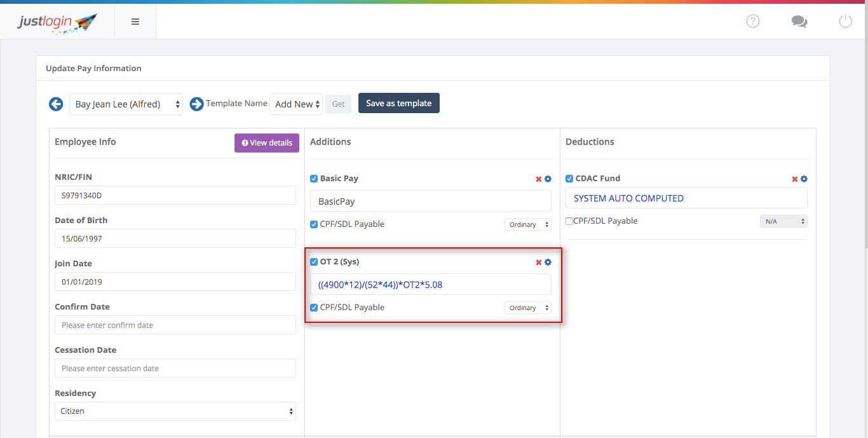
Task: Click the Cessation Date field
Action: coord(175,368)
